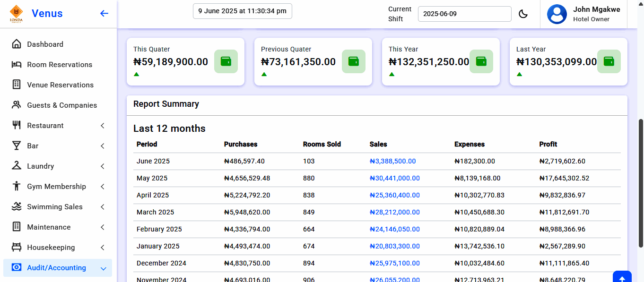
Task: Open Guests & Companies page
Action: [x=62, y=105]
